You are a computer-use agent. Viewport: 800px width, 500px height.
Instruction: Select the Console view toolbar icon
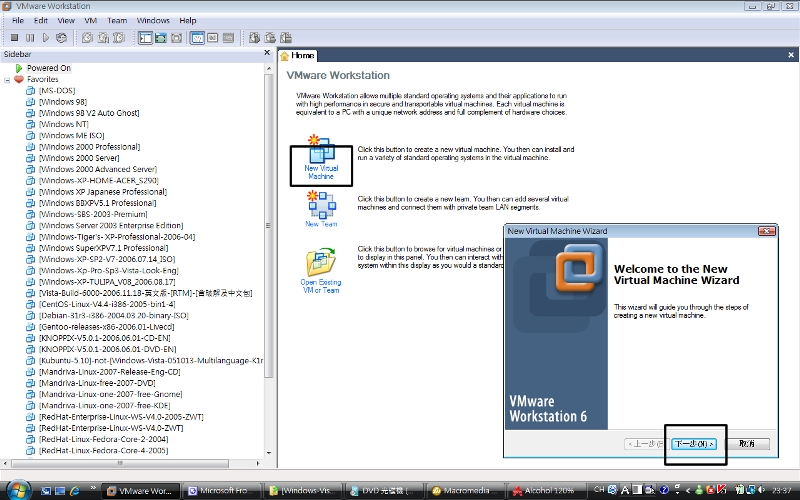213,38
